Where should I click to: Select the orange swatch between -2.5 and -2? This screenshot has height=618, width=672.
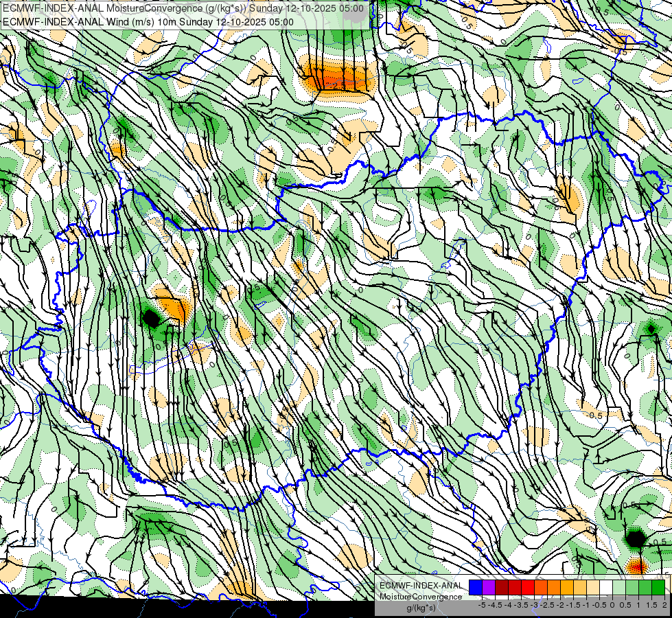click(554, 588)
